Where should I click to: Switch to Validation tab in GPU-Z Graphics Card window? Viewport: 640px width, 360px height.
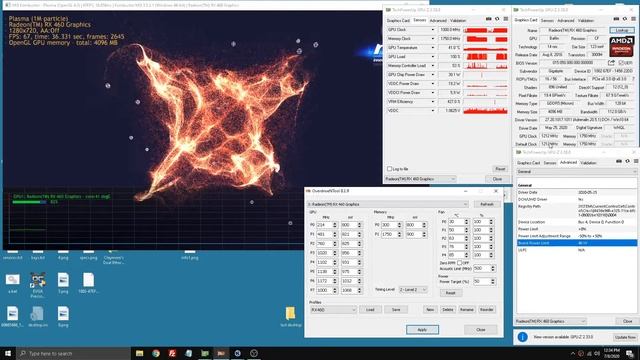586,20
